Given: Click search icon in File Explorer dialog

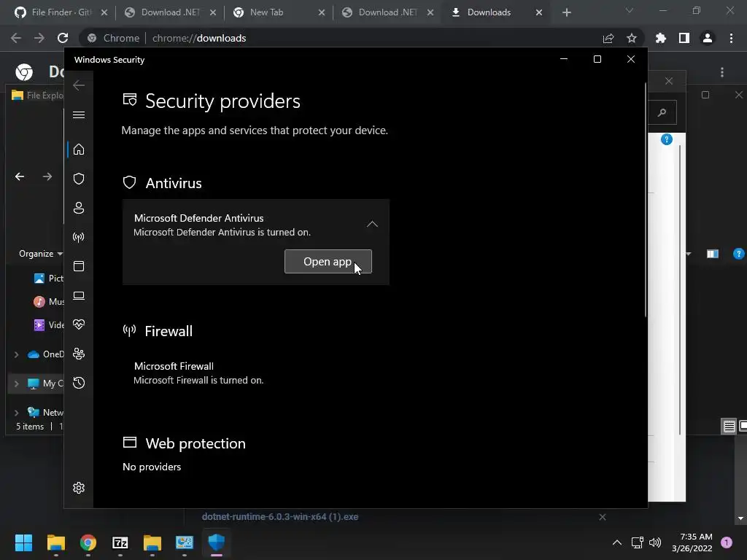Looking at the screenshot, I should (x=662, y=113).
